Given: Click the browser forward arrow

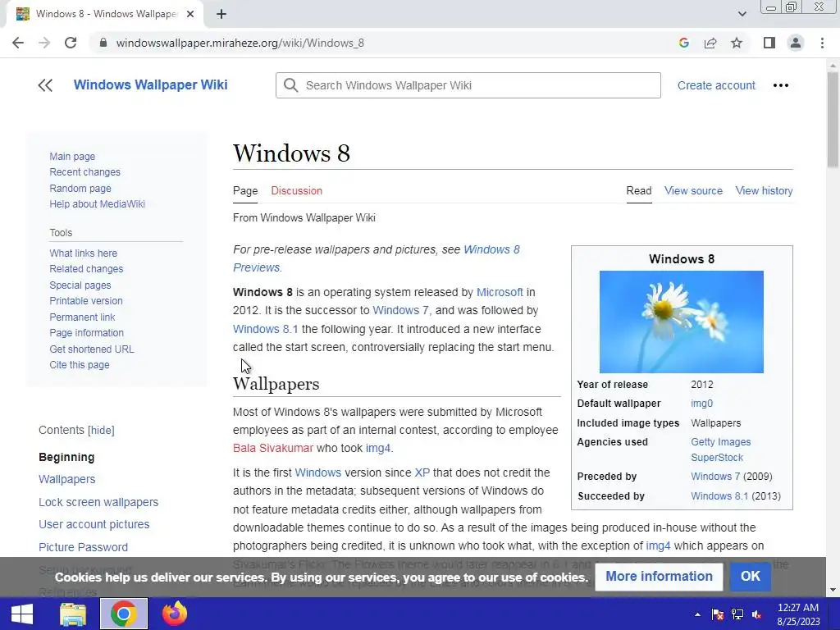Looking at the screenshot, I should [x=44, y=43].
